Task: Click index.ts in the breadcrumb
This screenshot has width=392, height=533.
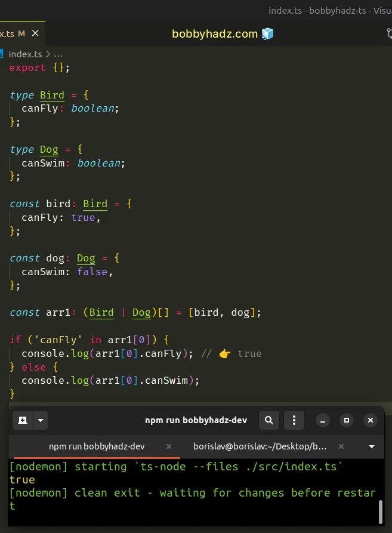Action: [x=25, y=54]
